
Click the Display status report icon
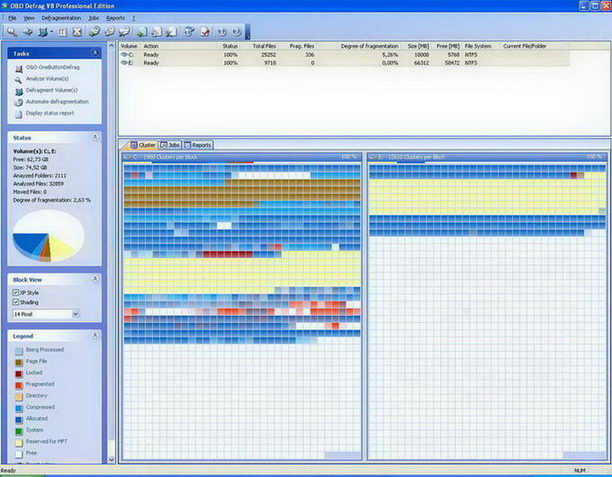18,112
